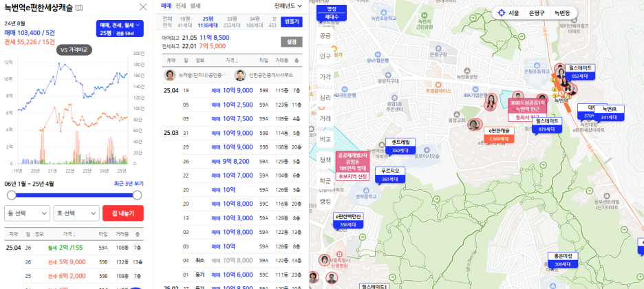Click the 매매 9억 8,200 transaction row
The width and height of the screenshot is (644, 289).
click(232, 161)
